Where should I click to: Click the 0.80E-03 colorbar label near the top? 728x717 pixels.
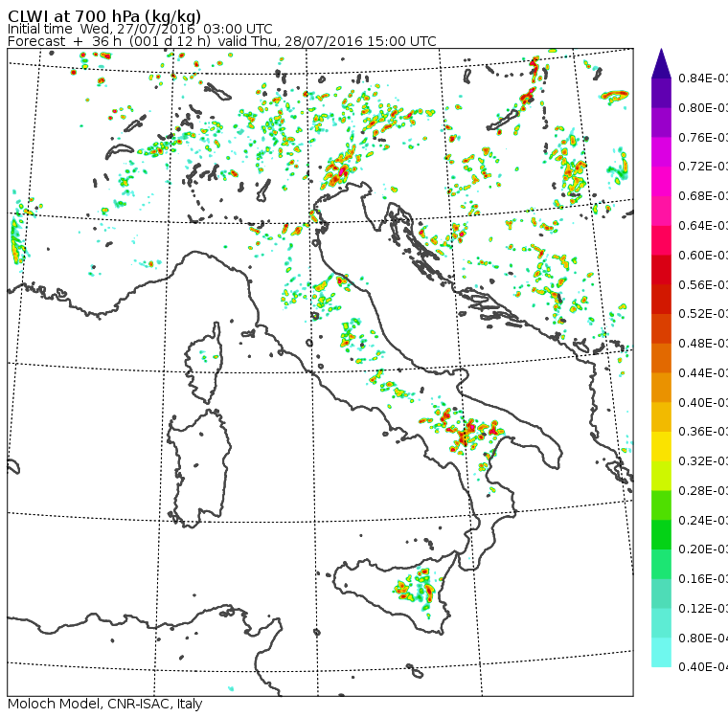(703, 107)
